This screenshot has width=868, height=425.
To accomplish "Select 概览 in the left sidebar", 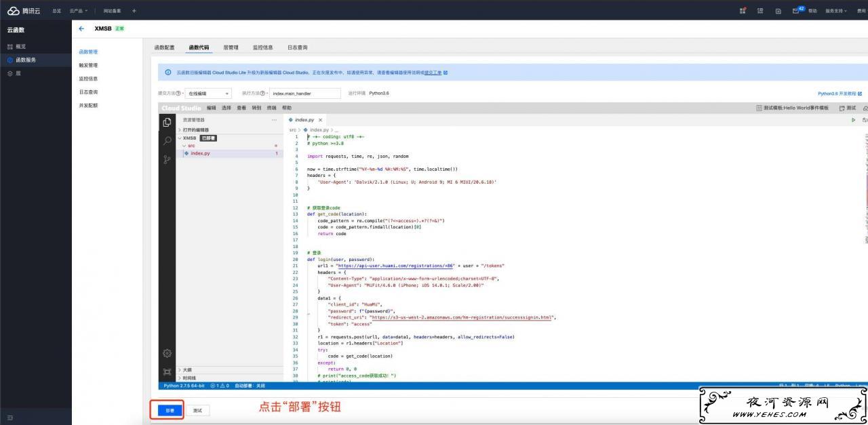I will click(x=36, y=46).
